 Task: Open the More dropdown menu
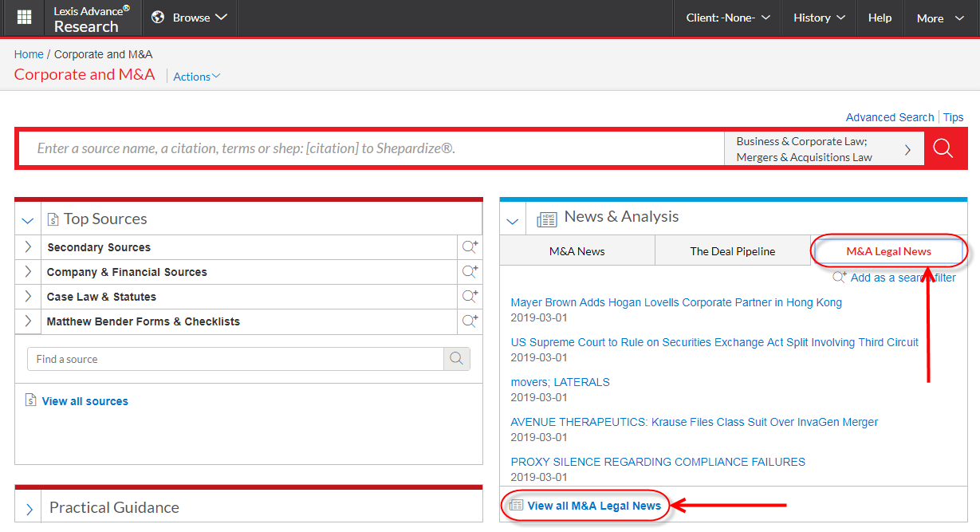941,18
